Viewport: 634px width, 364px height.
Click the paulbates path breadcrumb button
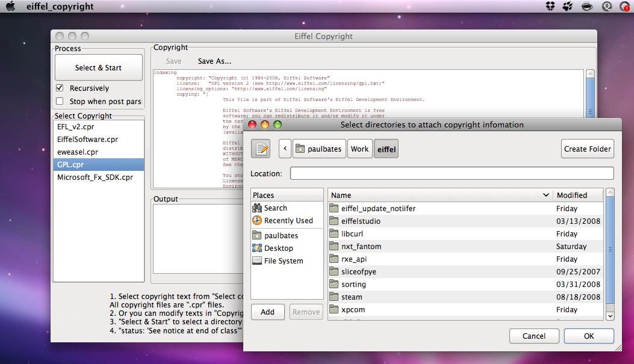[x=319, y=149]
